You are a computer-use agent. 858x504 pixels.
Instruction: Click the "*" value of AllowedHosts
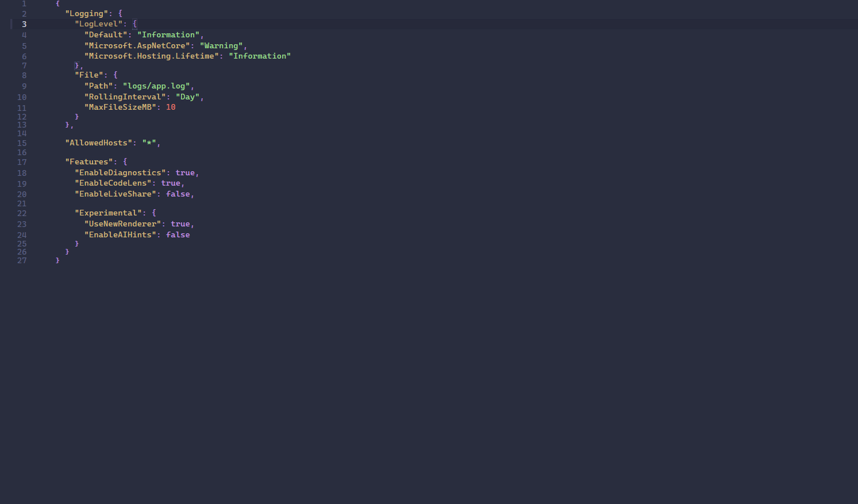point(149,143)
